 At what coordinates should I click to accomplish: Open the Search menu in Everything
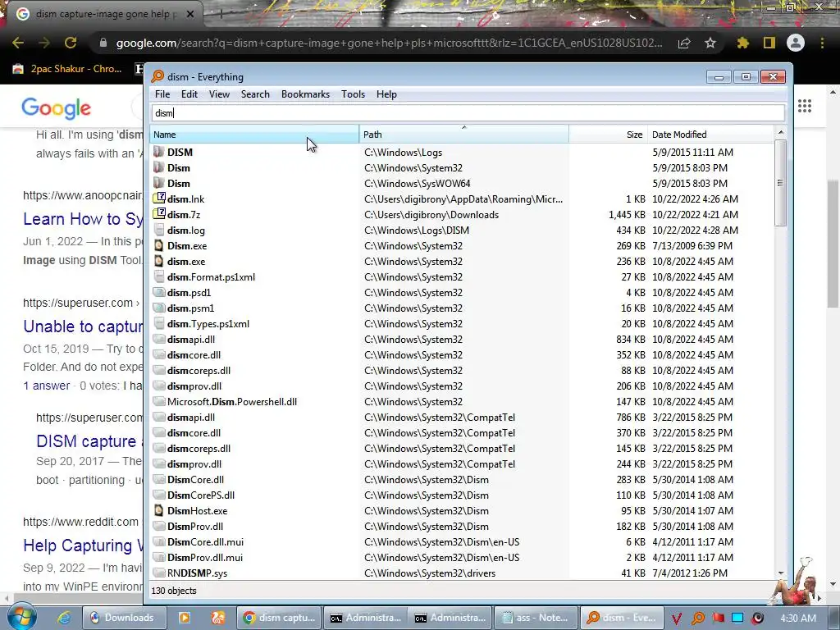pyautogui.click(x=255, y=94)
